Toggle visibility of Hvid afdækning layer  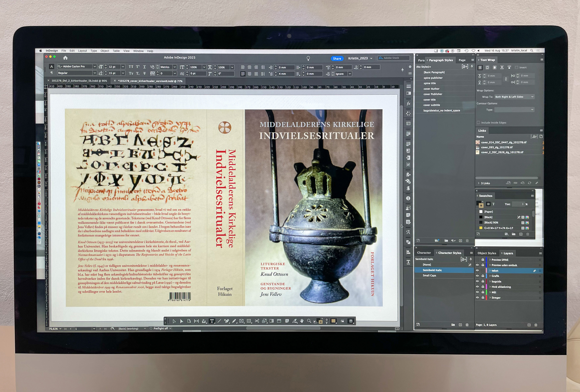tap(477, 287)
